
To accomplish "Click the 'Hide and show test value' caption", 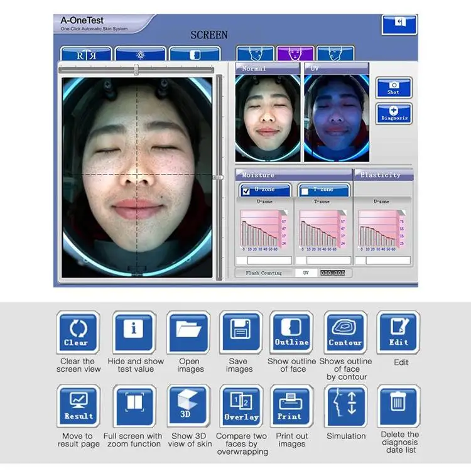I will [x=136, y=365].
